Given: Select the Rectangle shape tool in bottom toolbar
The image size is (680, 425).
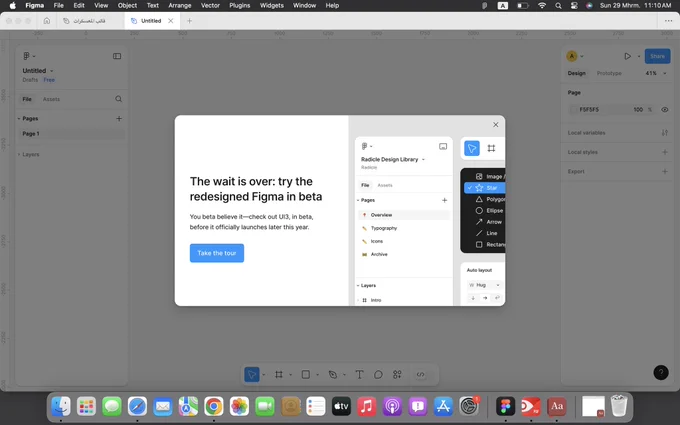Looking at the screenshot, I should (x=306, y=374).
